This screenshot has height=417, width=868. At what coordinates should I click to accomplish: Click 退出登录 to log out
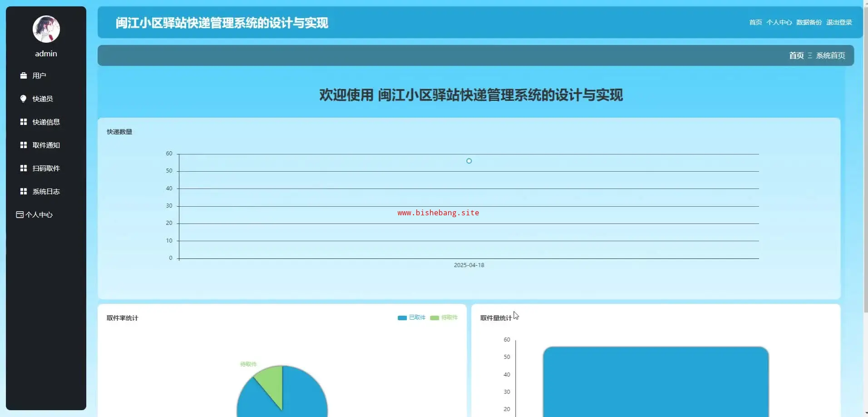[x=839, y=22]
